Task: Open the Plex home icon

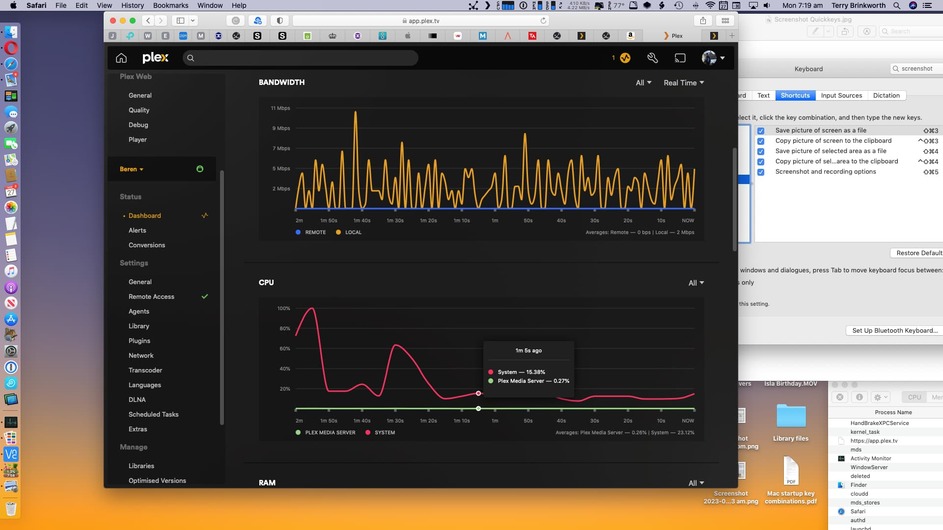Action: coord(121,58)
